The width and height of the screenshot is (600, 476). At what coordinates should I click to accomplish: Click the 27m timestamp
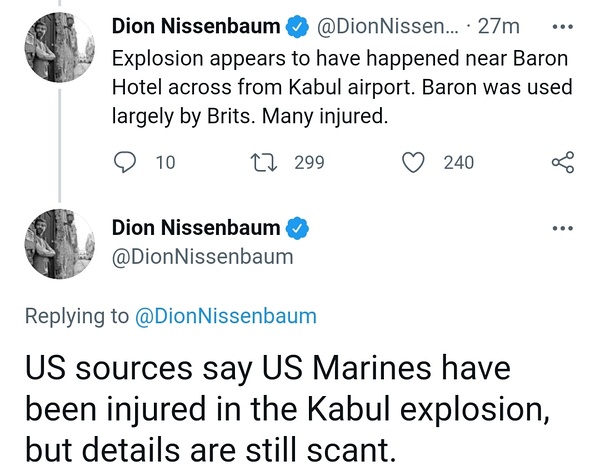pos(494,23)
